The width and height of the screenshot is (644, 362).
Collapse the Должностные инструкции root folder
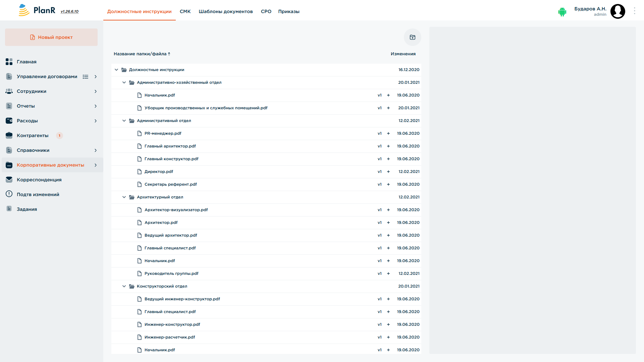pos(116,70)
